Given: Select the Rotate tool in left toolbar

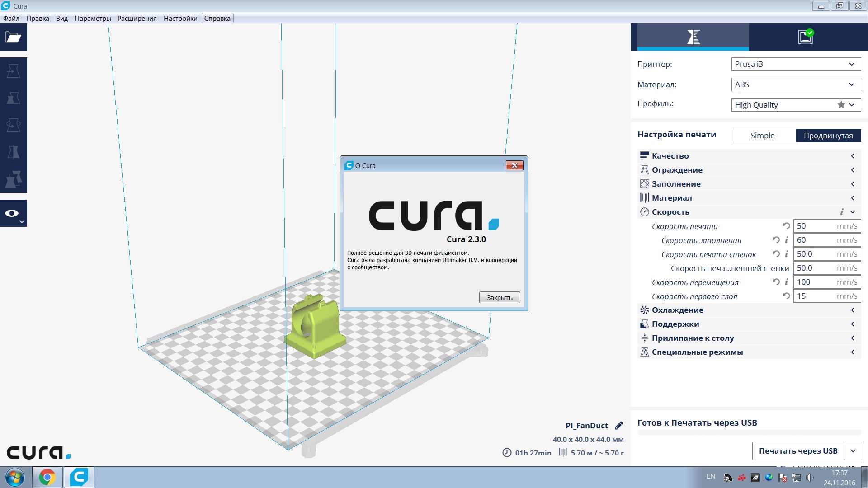Looking at the screenshot, I should (x=13, y=125).
